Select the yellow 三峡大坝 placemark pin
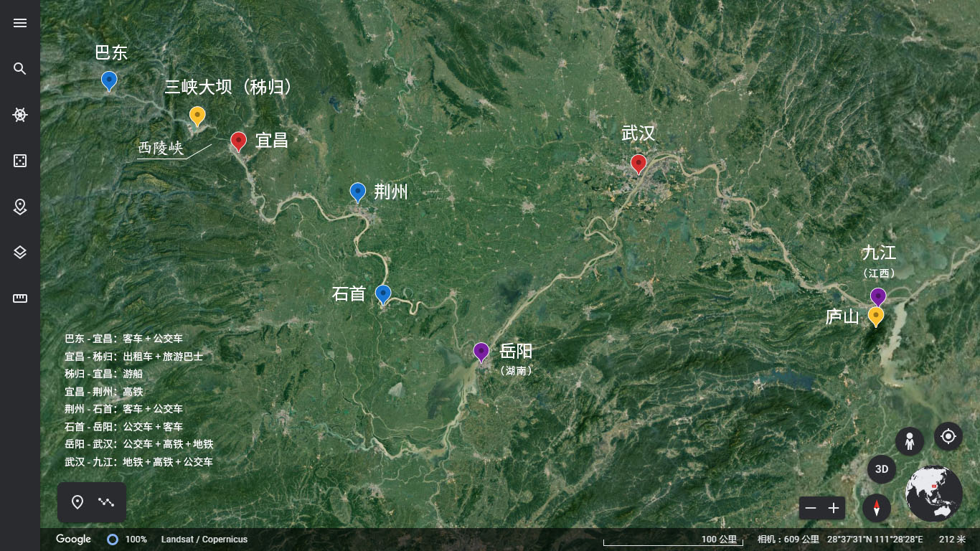This screenshot has height=551, width=980. [197, 116]
